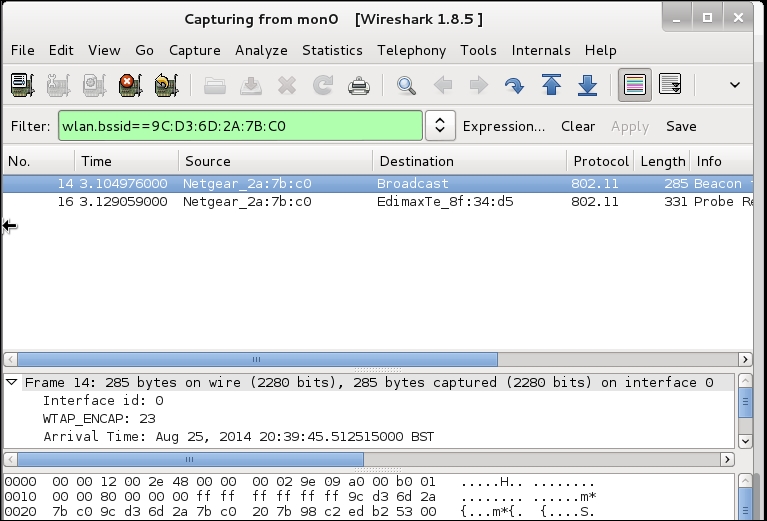Click the open capture file folder icon
The height and width of the screenshot is (521, 767).
click(215, 86)
